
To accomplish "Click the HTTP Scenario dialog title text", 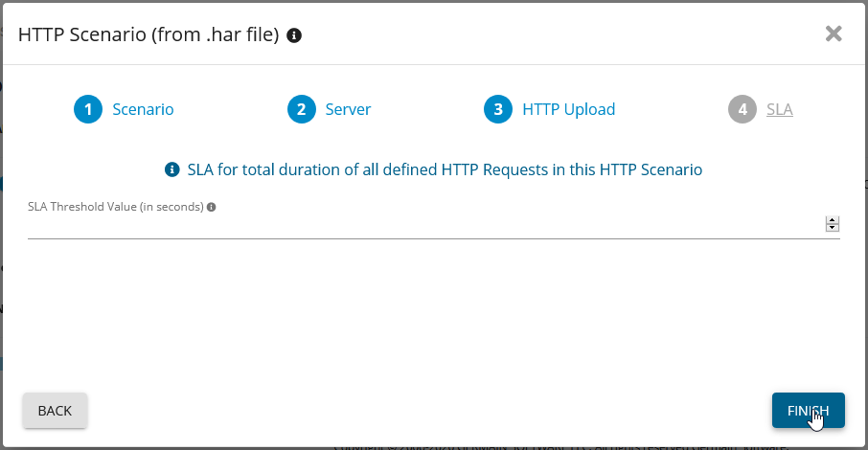I will pos(148,35).
